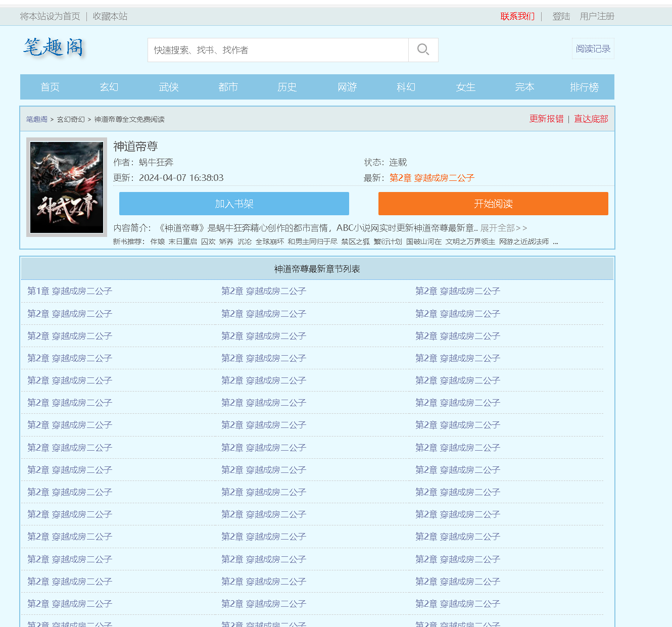Select 都市 category in navigation
The image size is (672, 627).
coord(228,87)
